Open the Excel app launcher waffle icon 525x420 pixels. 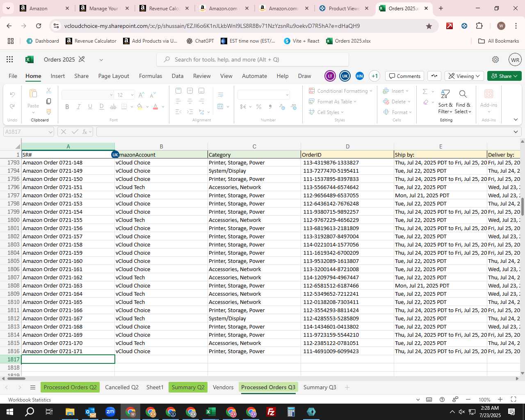pyautogui.click(x=10, y=59)
